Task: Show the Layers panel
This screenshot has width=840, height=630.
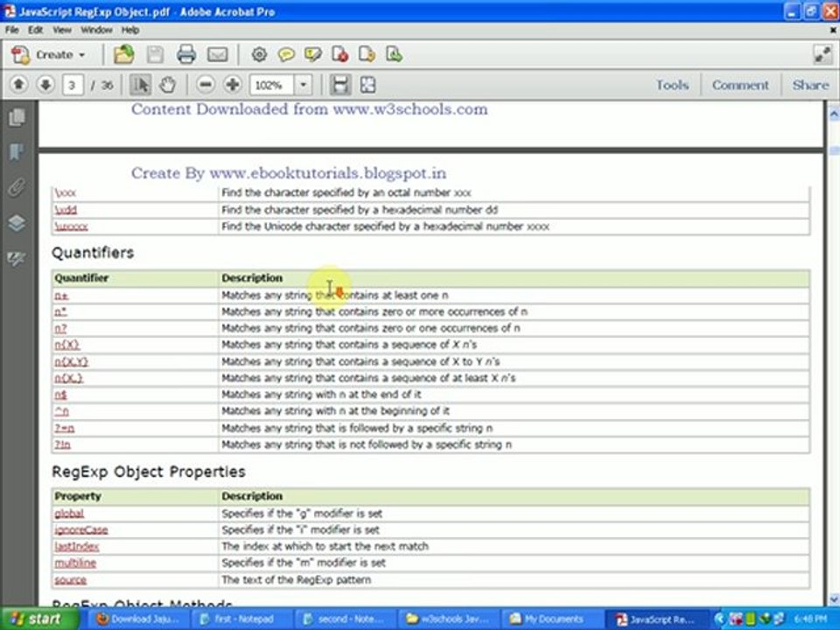Action: (17, 223)
